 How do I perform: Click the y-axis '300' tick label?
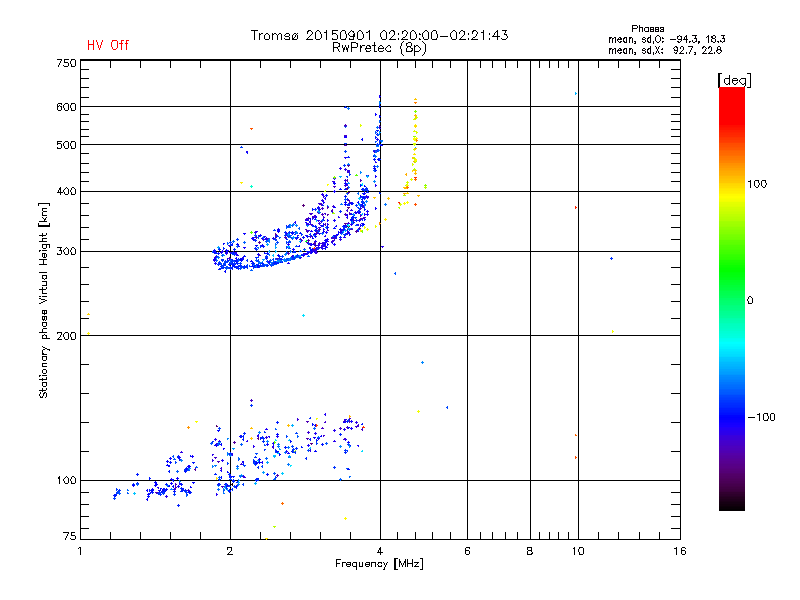pos(66,251)
